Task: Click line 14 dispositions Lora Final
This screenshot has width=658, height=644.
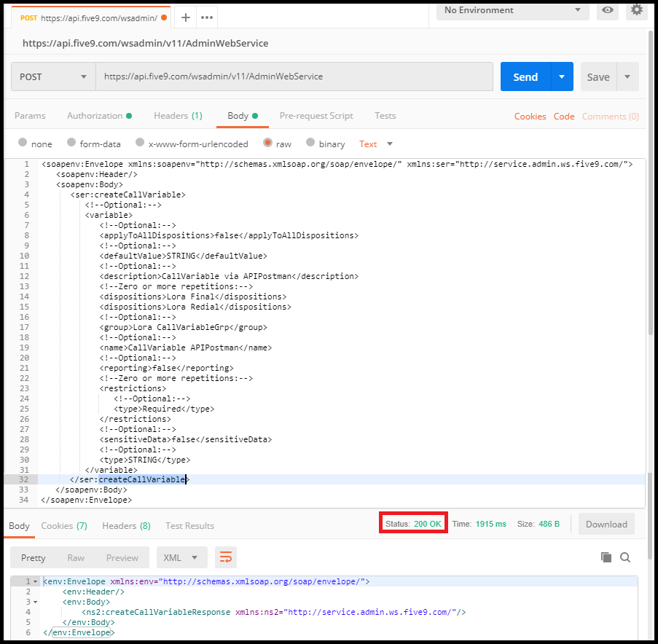Action: [192, 297]
